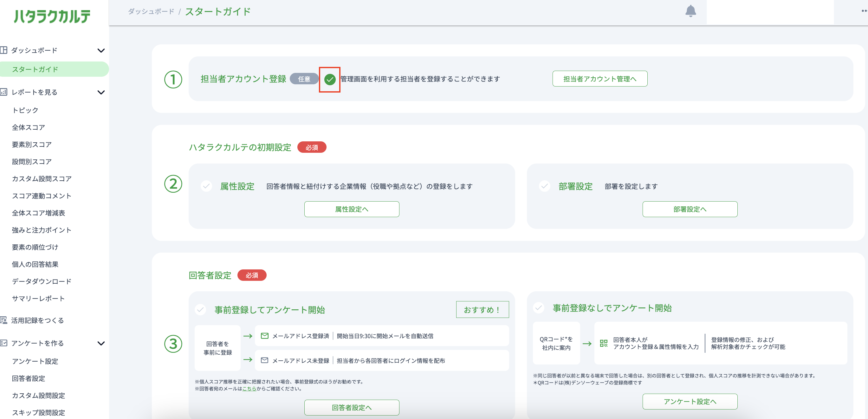The width and height of the screenshot is (868, 419).
Task: Click 必須 badge beside 回答者設定 heading
Action: (x=252, y=275)
